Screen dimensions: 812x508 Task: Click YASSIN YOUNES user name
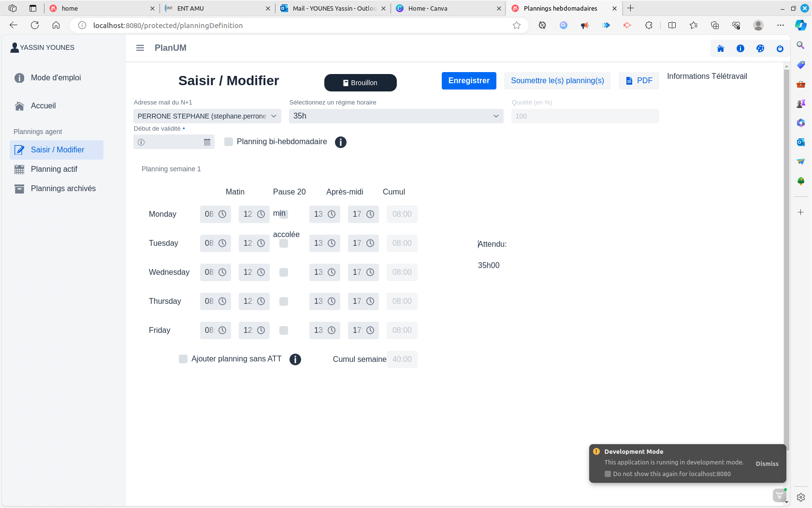click(x=47, y=47)
